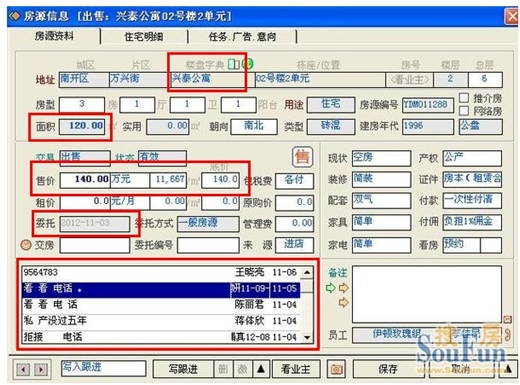
Task: Click the camera photo icon near 保存
Action: (336, 369)
